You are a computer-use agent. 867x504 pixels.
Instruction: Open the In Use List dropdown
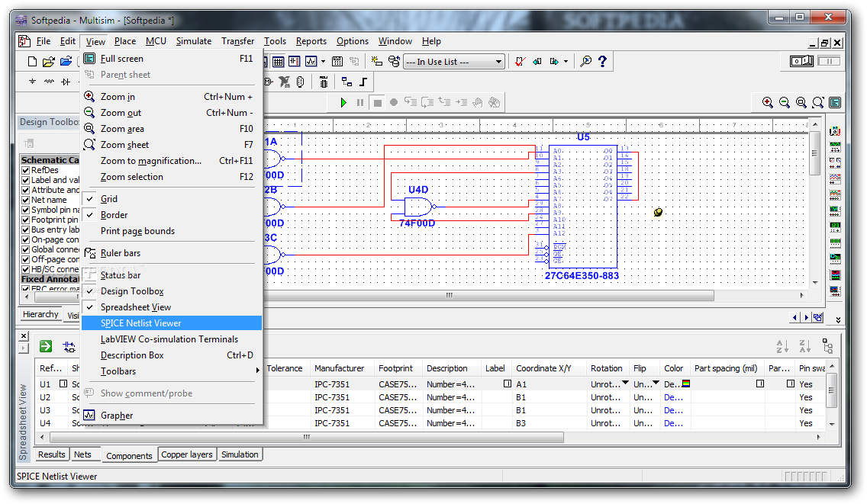pyautogui.click(x=498, y=61)
